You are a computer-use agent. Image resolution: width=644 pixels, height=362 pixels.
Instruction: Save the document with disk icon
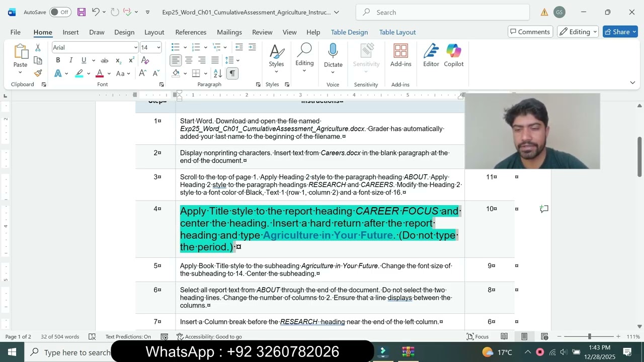[81, 12]
